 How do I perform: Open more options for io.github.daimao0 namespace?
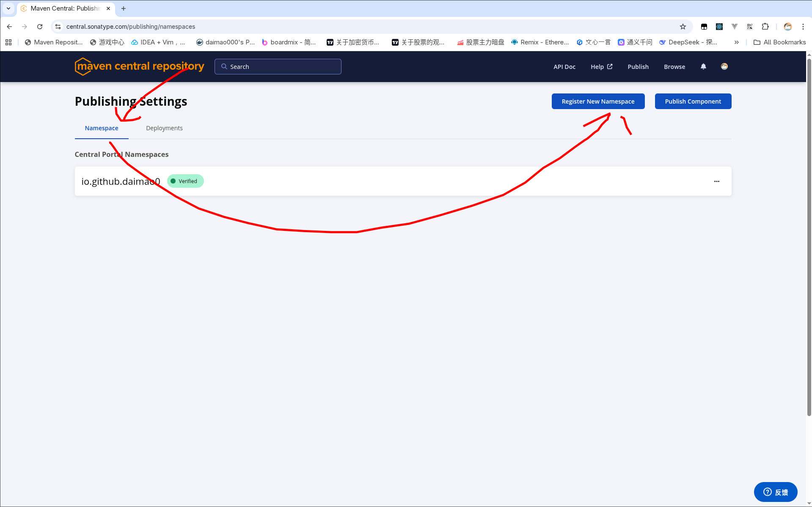[717, 181]
